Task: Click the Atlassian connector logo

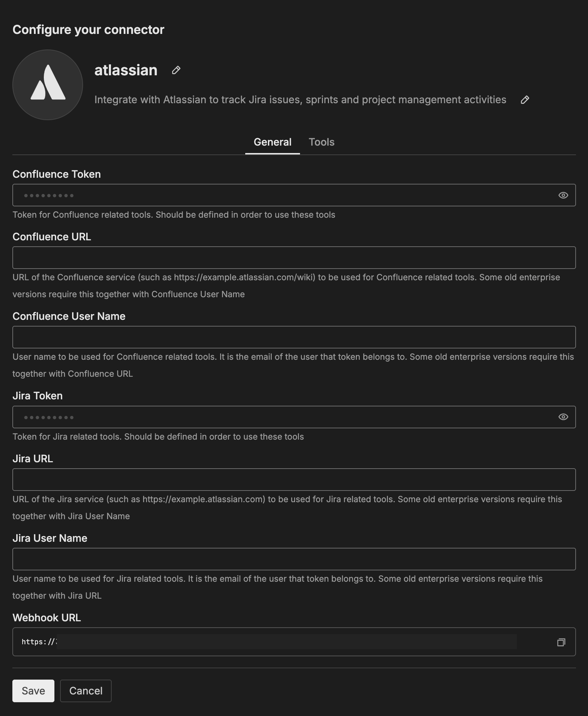Action: point(47,84)
